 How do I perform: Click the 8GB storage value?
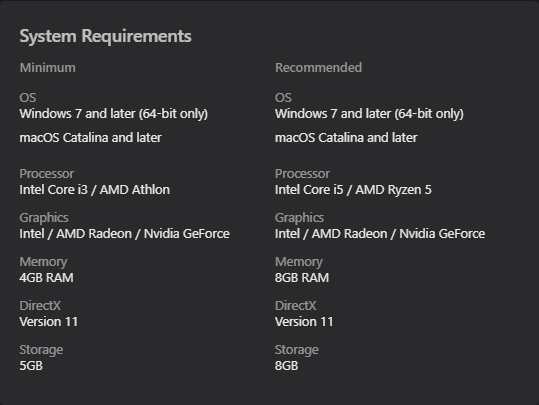point(286,366)
